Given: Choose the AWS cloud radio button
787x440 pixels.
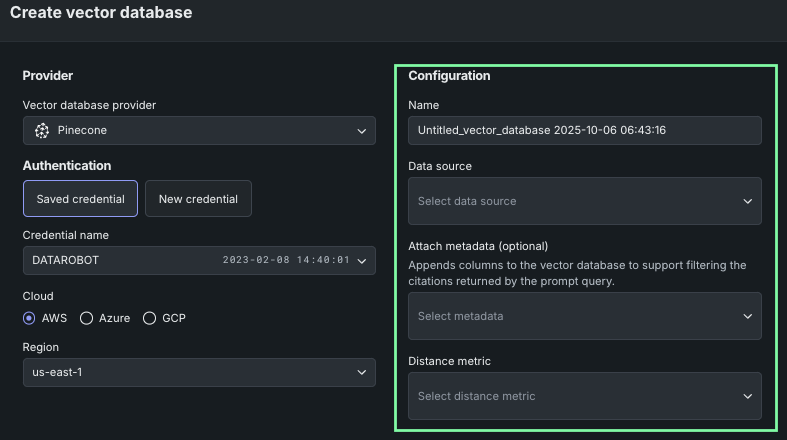Looking at the screenshot, I should [x=30, y=318].
